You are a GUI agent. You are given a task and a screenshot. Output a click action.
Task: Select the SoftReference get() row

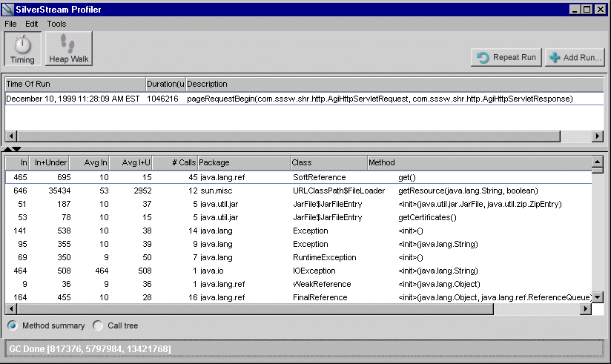299,177
